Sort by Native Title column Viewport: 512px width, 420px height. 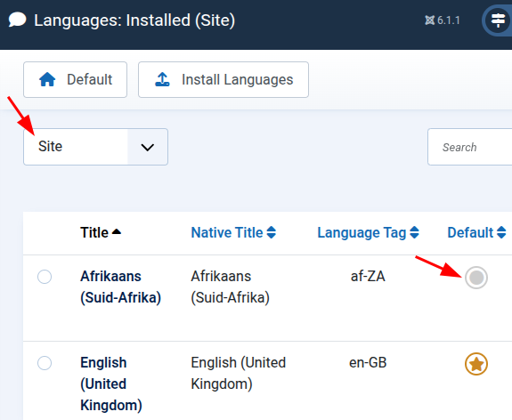(x=233, y=232)
